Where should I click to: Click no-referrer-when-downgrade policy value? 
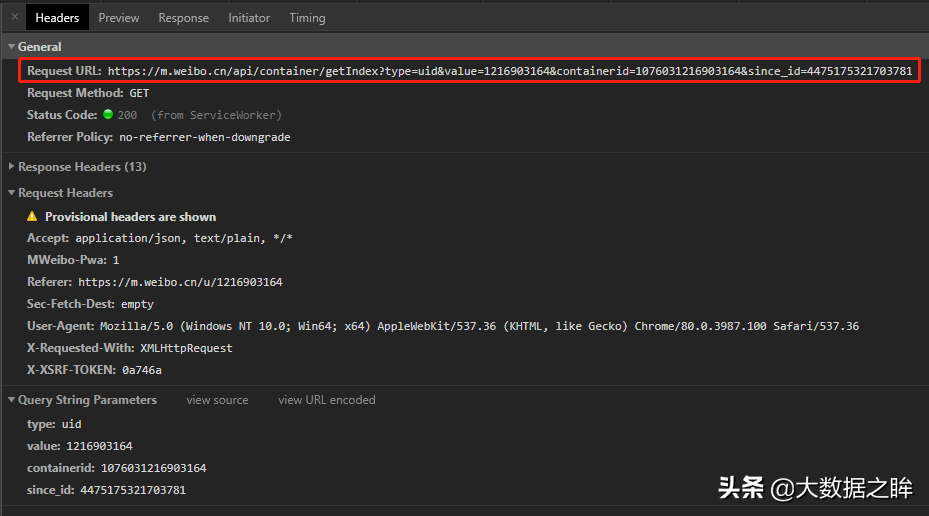pyautogui.click(x=204, y=137)
